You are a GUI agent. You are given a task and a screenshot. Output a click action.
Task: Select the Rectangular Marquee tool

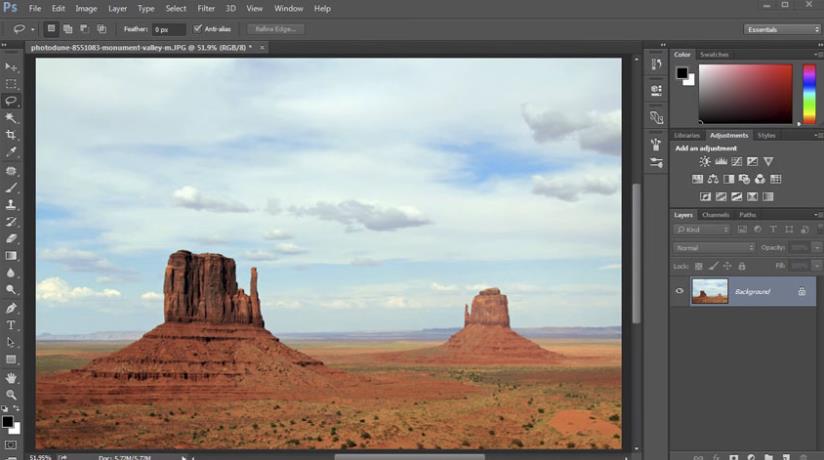pyautogui.click(x=11, y=84)
